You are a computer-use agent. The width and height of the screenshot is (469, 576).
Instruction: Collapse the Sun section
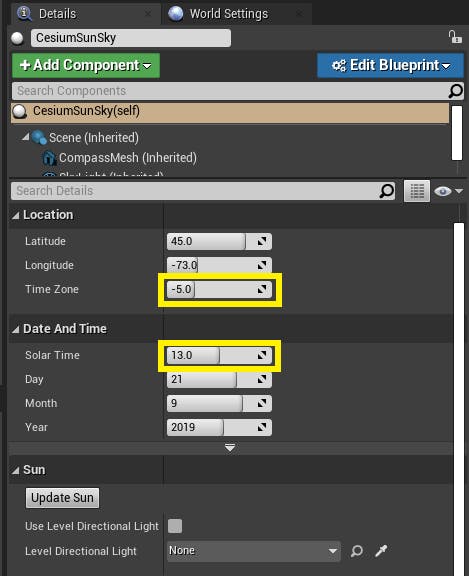pos(15,471)
